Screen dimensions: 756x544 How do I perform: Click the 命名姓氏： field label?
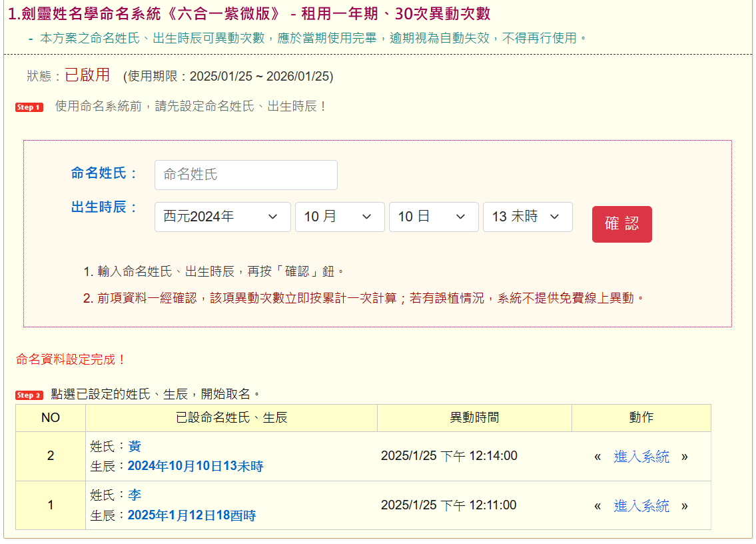[105, 173]
